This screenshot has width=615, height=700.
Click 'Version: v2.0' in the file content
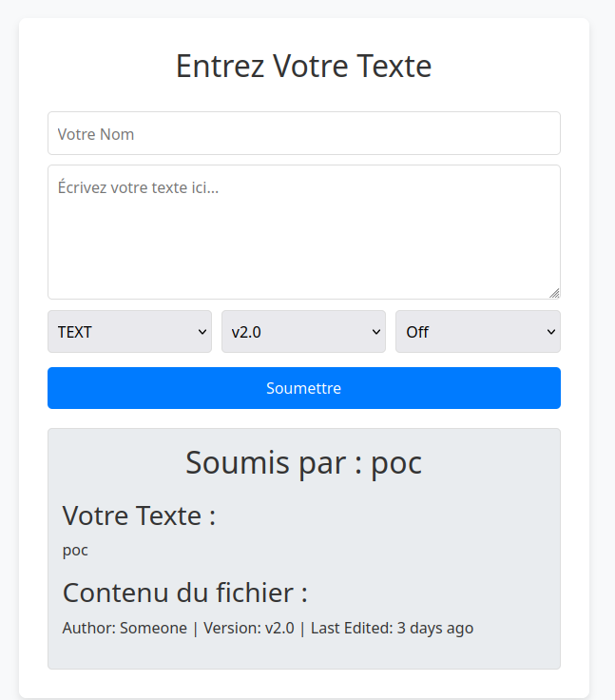click(249, 628)
